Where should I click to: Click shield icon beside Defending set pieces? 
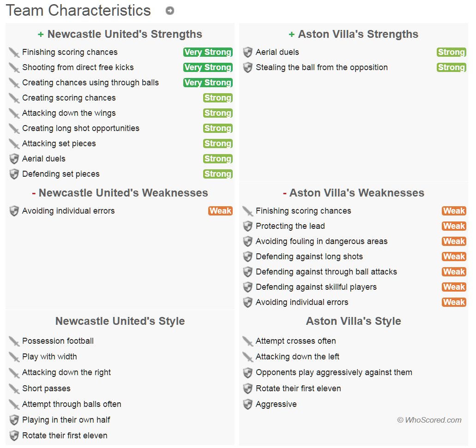14,174
